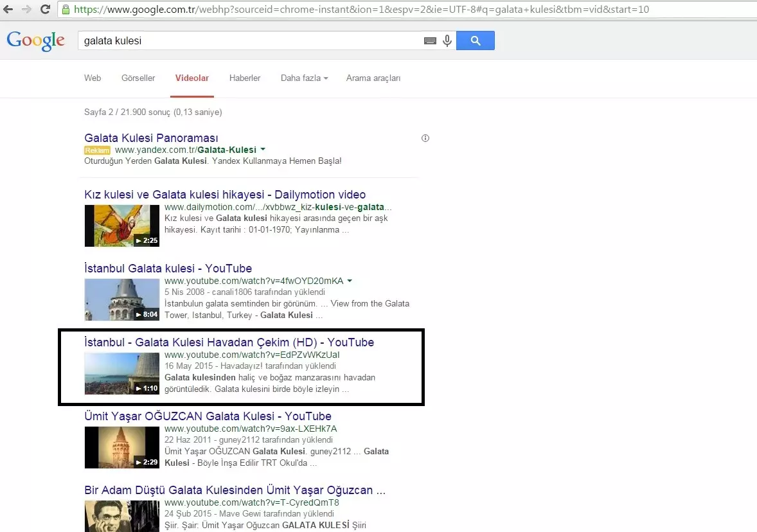Open Galata Kulesi Havadan Çekim (HD) link
This screenshot has width=757, height=532.
point(229,342)
